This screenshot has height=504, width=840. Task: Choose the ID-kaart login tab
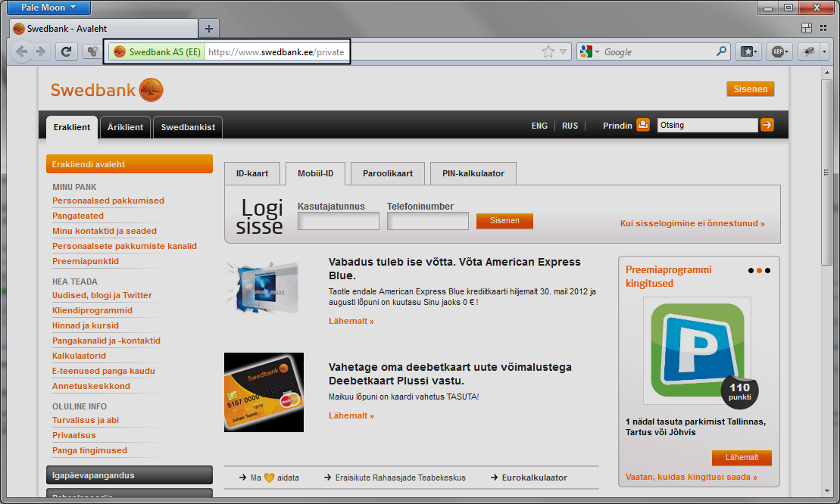(x=252, y=173)
